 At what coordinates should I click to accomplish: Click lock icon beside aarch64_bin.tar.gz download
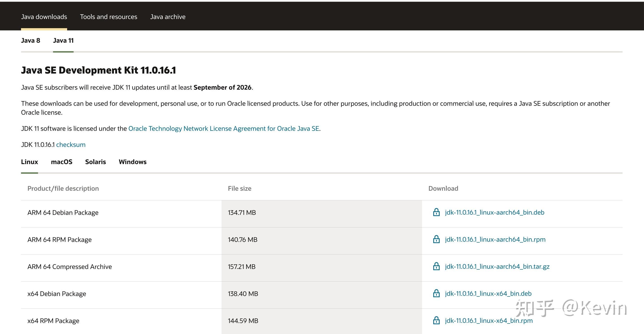pos(436,266)
